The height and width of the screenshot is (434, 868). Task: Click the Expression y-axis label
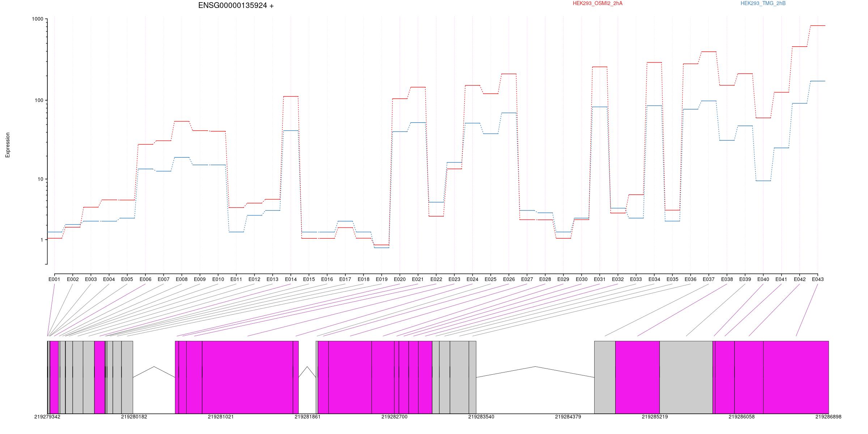click(8, 145)
